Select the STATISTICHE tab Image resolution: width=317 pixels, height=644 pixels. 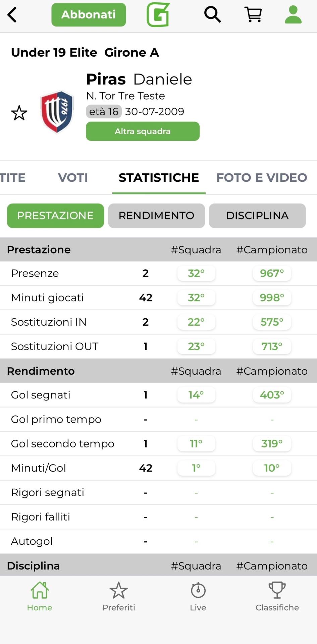[x=159, y=177]
